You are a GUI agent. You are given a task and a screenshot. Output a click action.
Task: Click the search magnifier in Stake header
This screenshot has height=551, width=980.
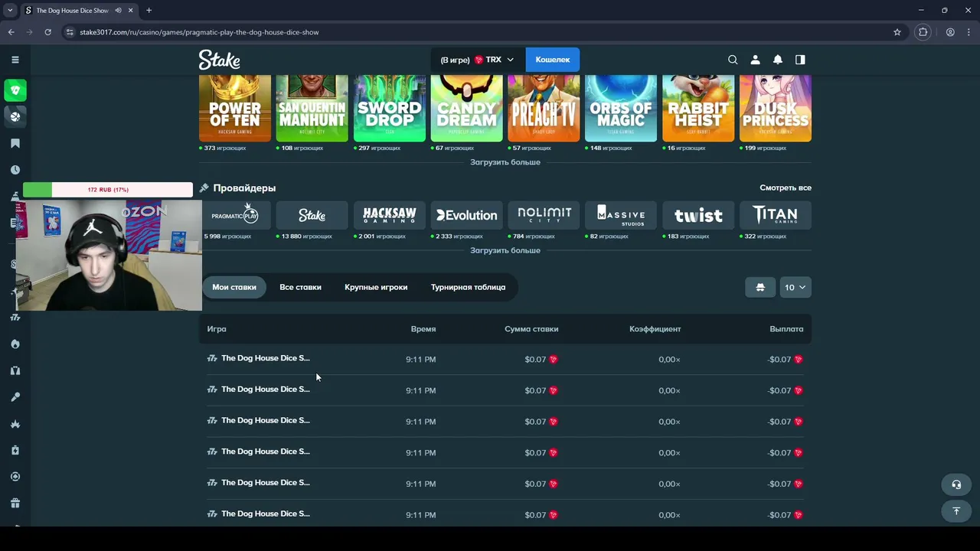[x=733, y=60]
